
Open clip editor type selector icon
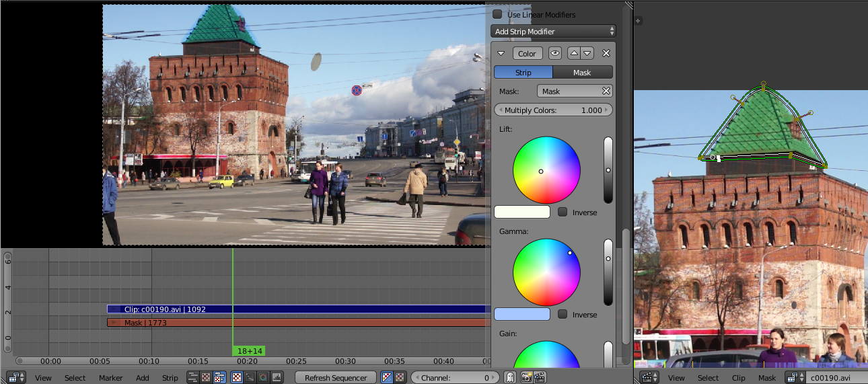649,377
